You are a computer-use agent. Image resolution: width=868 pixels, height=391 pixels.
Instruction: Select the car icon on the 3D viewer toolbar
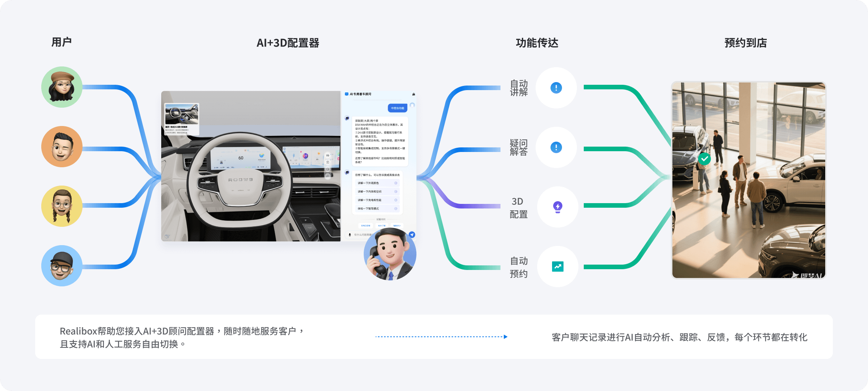coord(327,155)
